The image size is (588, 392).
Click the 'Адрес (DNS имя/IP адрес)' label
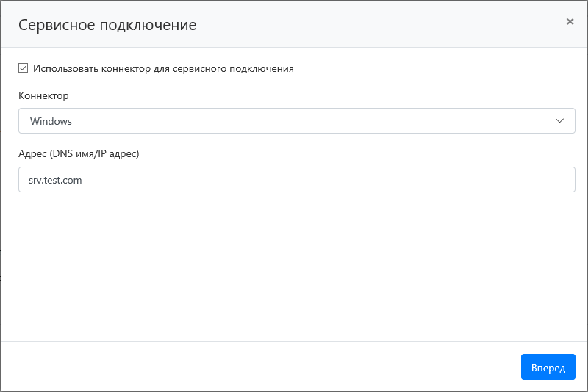pyautogui.click(x=79, y=154)
